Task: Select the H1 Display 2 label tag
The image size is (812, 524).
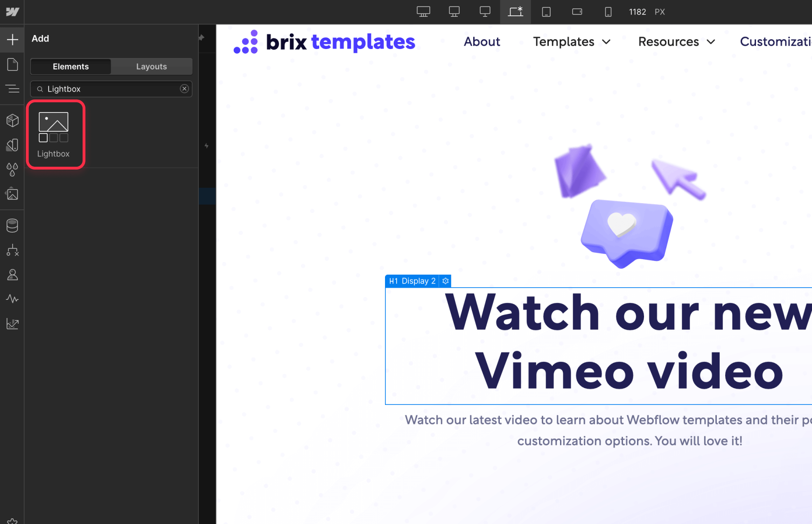Action: 412,281
